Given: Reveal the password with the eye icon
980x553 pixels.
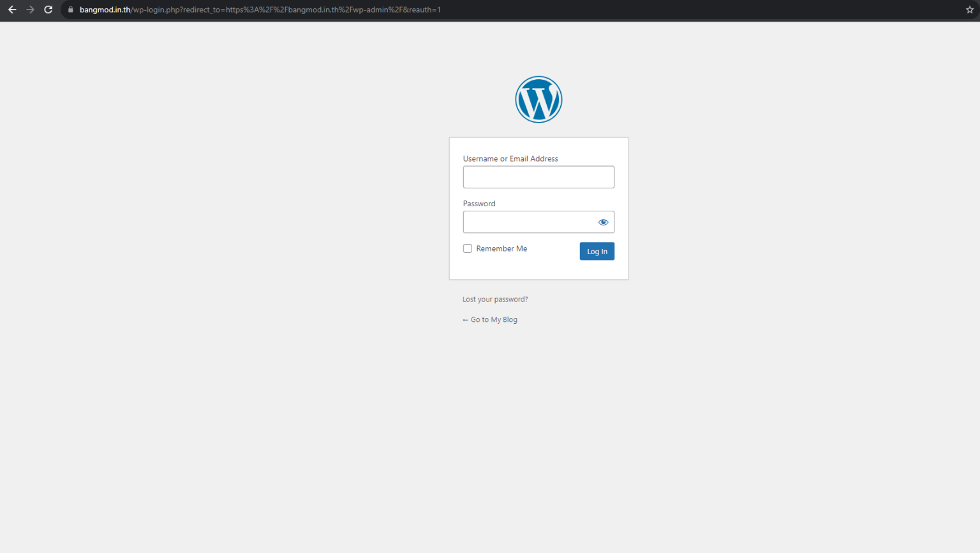Looking at the screenshot, I should pyautogui.click(x=603, y=222).
